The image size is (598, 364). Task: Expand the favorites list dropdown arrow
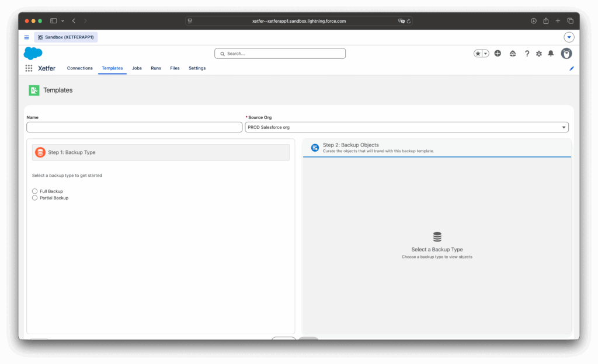[485, 54]
